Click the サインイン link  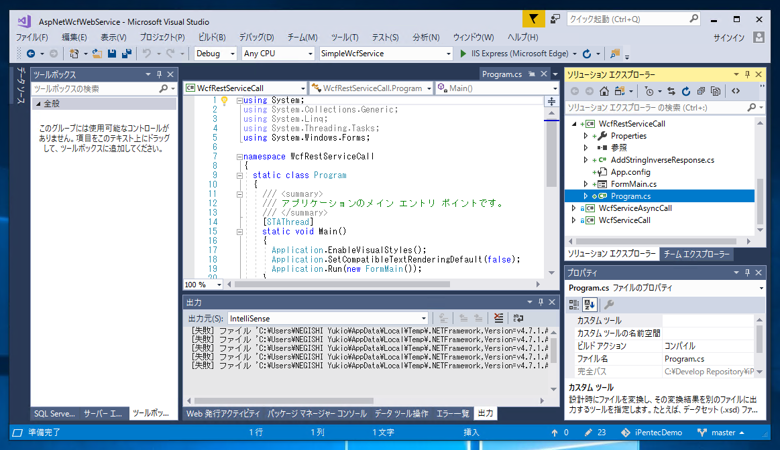coord(729,38)
